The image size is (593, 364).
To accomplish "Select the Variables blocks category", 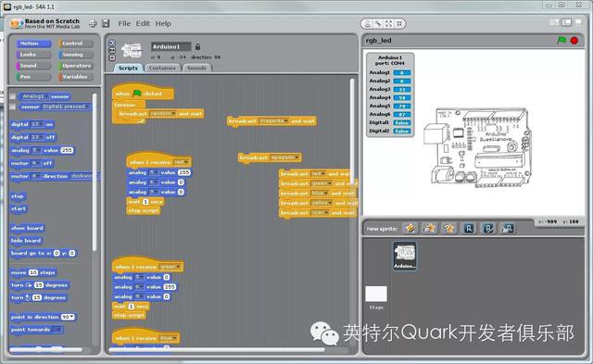I will coord(75,77).
